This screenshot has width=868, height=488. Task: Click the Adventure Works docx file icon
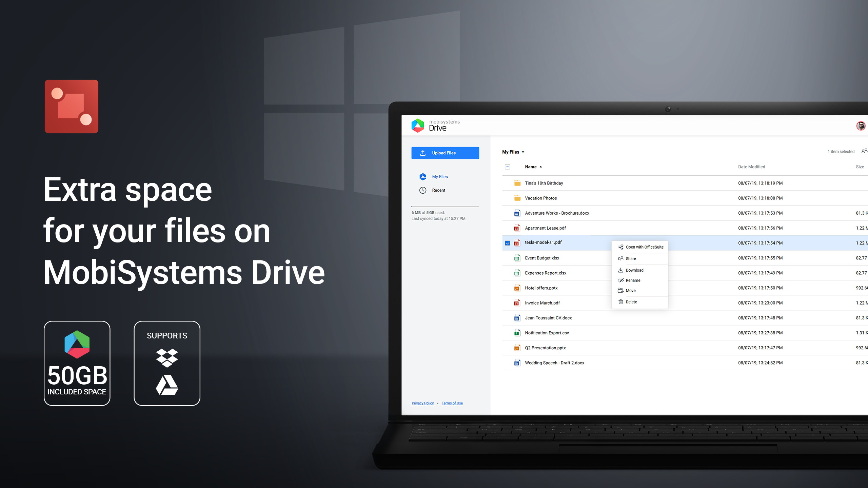517,213
